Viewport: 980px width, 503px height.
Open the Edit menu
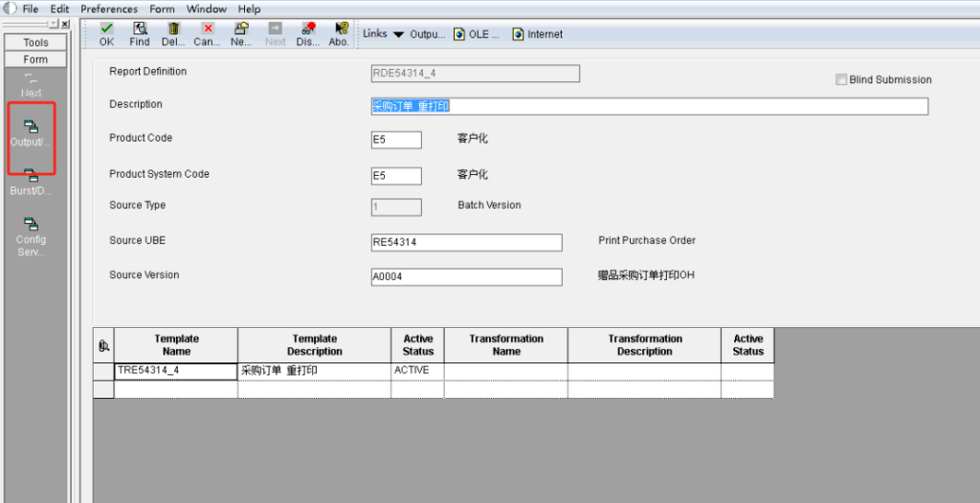coord(59,10)
